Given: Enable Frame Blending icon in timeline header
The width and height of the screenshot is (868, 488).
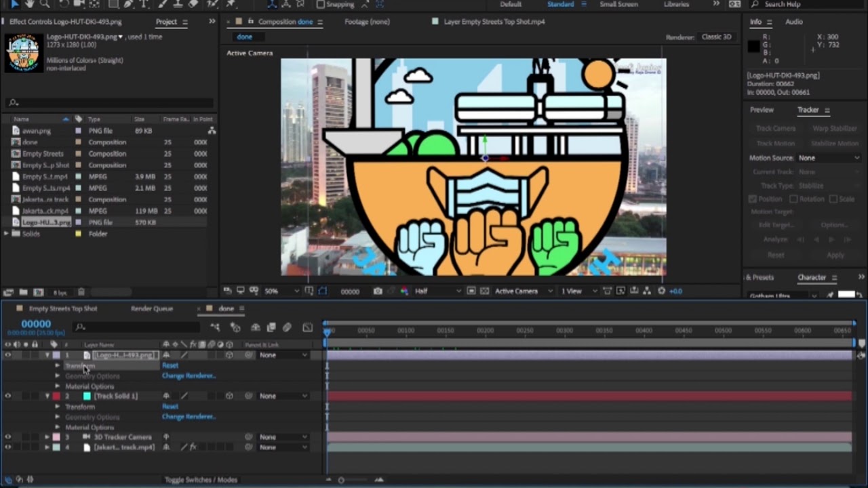Looking at the screenshot, I should pyautogui.click(x=271, y=327).
